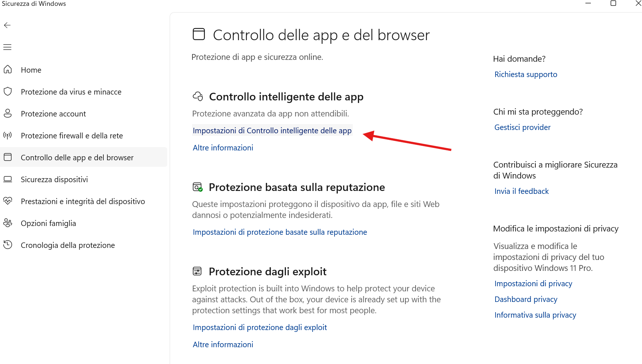
Task: Open Impostazioni di protezione basate sulla reputazione
Action: [x=280, y=232]
